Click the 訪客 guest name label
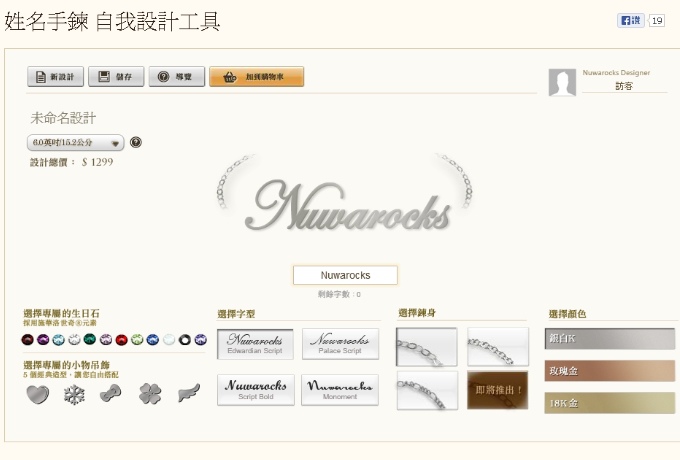The width and height of the screenshot is (680, 460). (624, 86)
